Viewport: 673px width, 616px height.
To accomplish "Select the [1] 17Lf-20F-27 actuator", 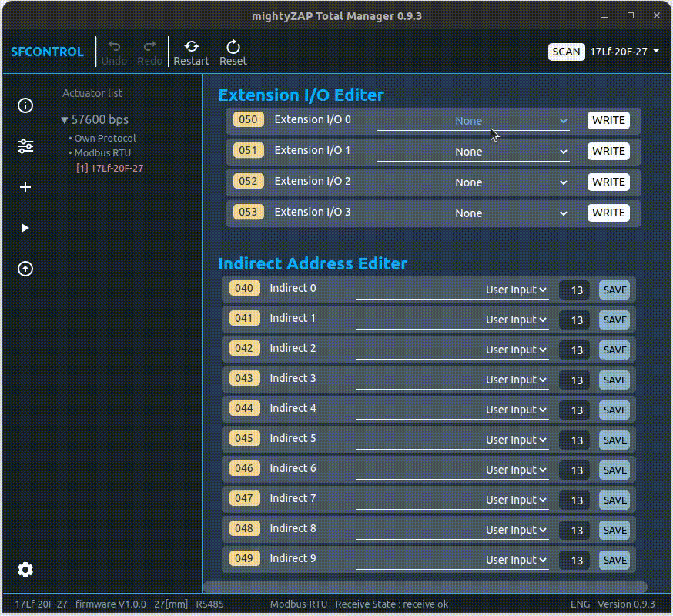I will point(110,168).
